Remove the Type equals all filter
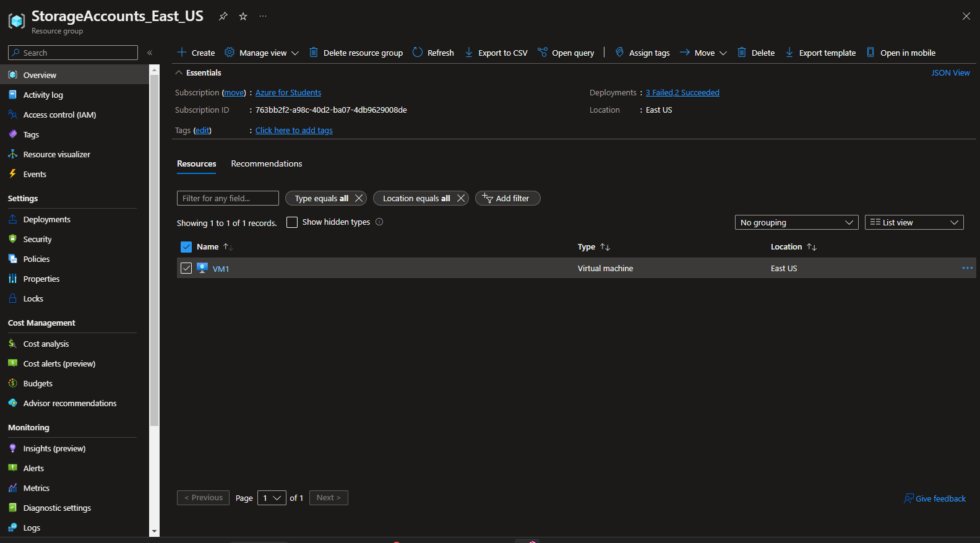 coord(359,198)
